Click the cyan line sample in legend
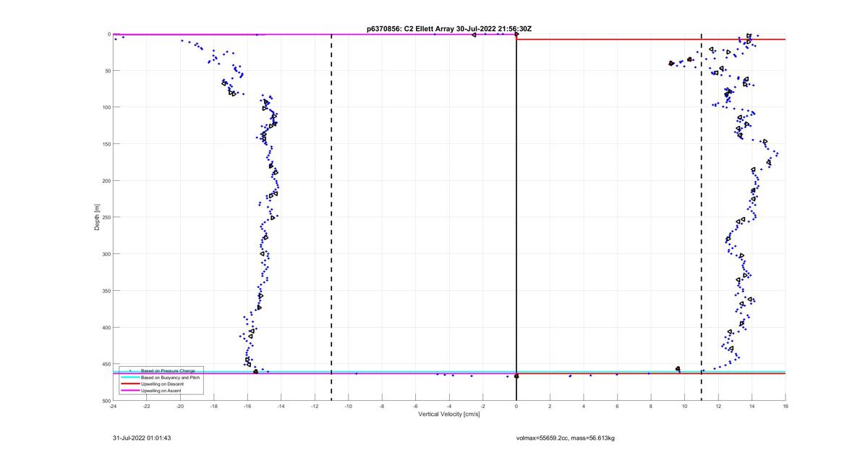 129,377
